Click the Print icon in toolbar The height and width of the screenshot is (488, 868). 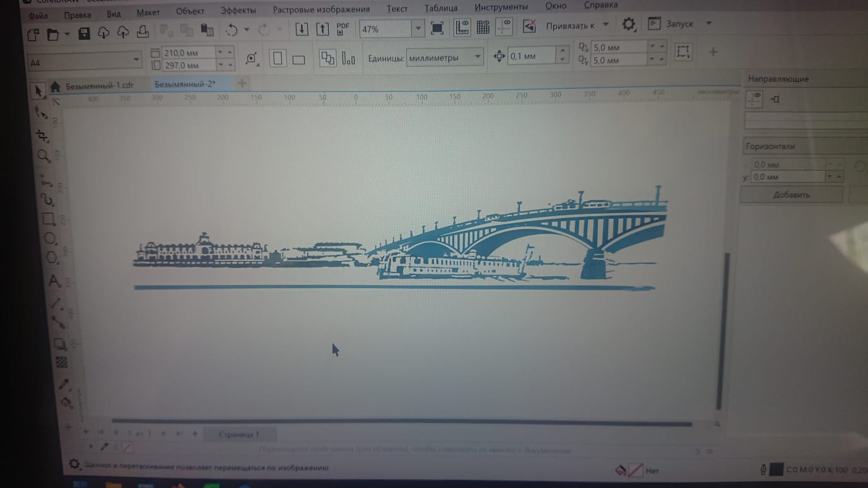coord(143,32)
